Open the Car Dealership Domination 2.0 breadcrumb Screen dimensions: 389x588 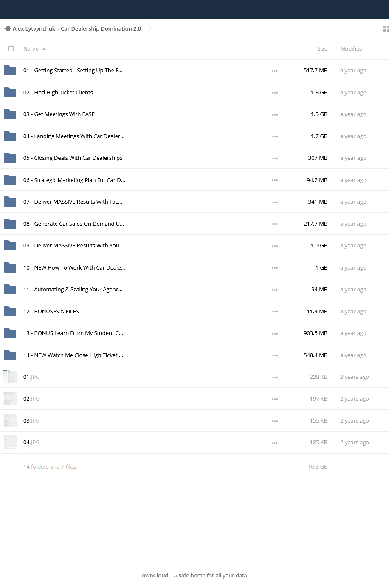(77, 29)
